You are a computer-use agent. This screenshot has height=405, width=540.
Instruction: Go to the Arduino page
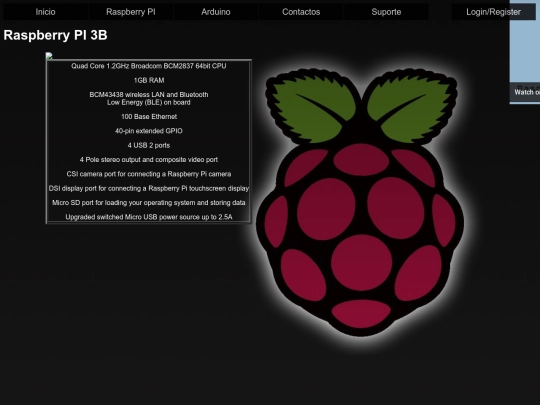pos(216,12)
